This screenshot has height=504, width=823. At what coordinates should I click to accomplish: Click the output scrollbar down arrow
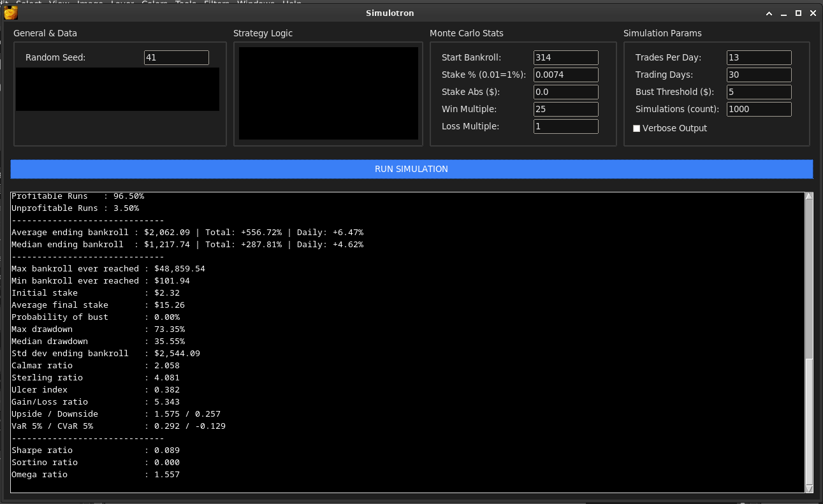click(x=809, y=488)
